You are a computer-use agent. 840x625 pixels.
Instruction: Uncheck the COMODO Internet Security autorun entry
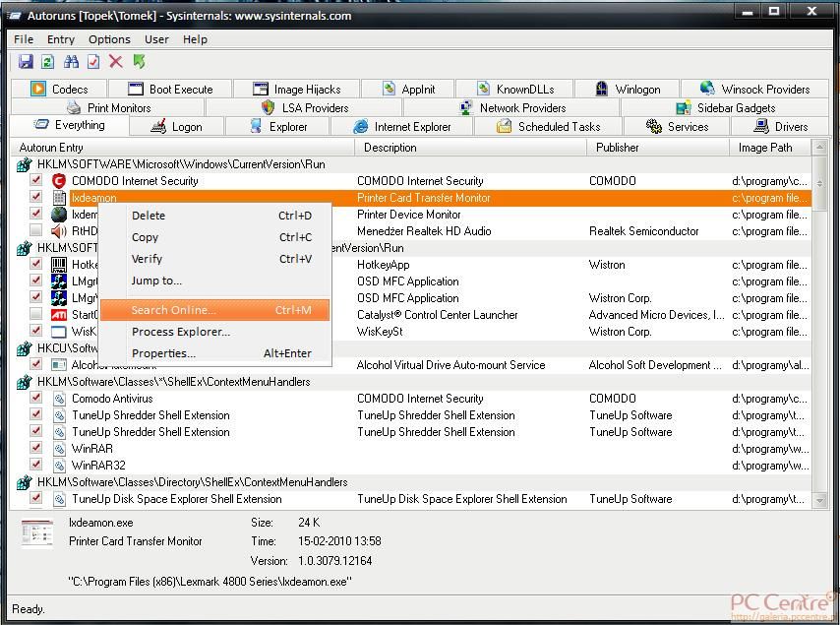pyautogui.click(x=36, y=181)
